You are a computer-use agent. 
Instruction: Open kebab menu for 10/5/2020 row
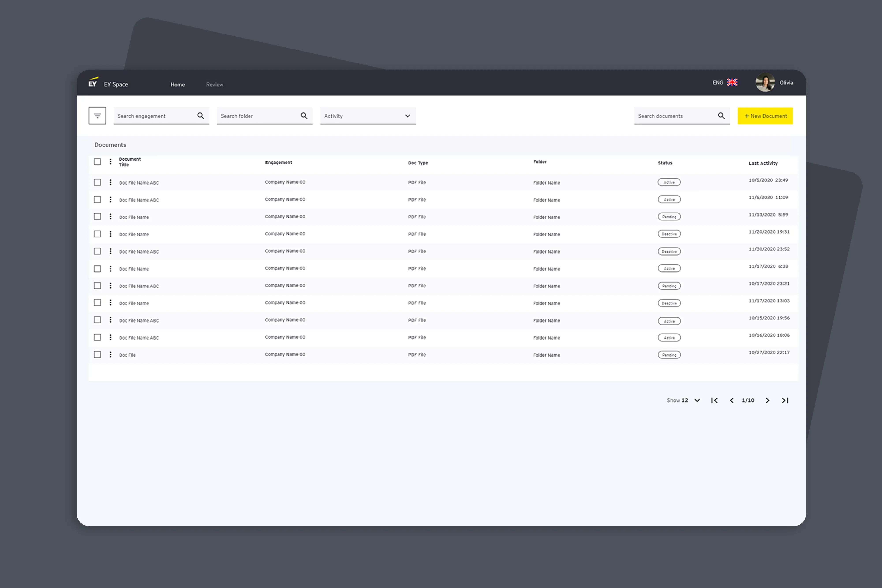pyautogui.click(x=110, y=182)
